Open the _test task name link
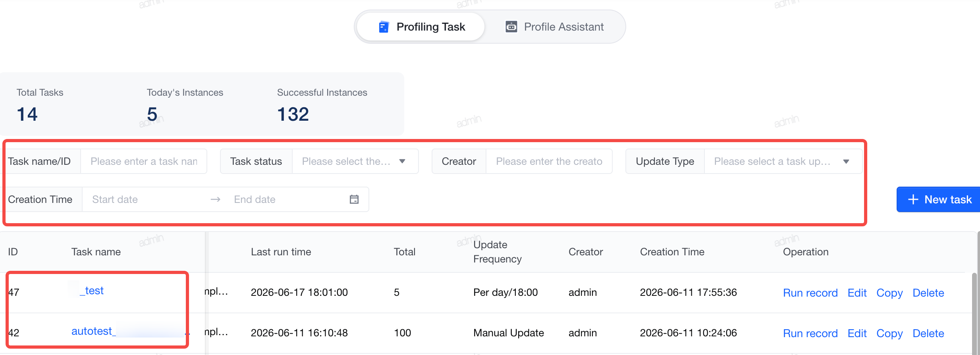 [91, 291]
